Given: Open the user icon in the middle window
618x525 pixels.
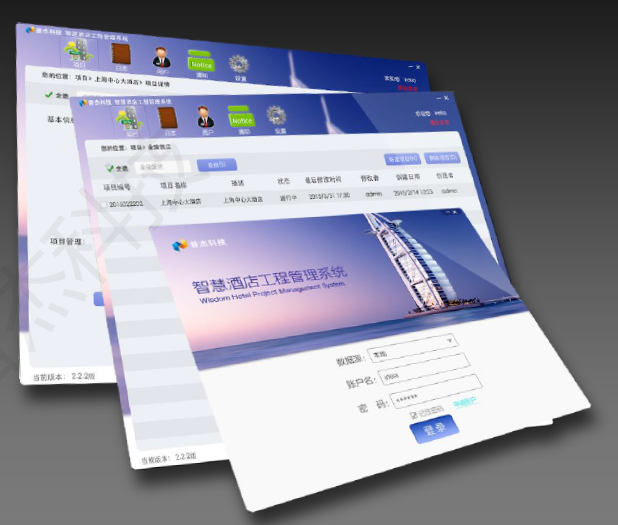Looking at the screenshot, I should (205, 118).
